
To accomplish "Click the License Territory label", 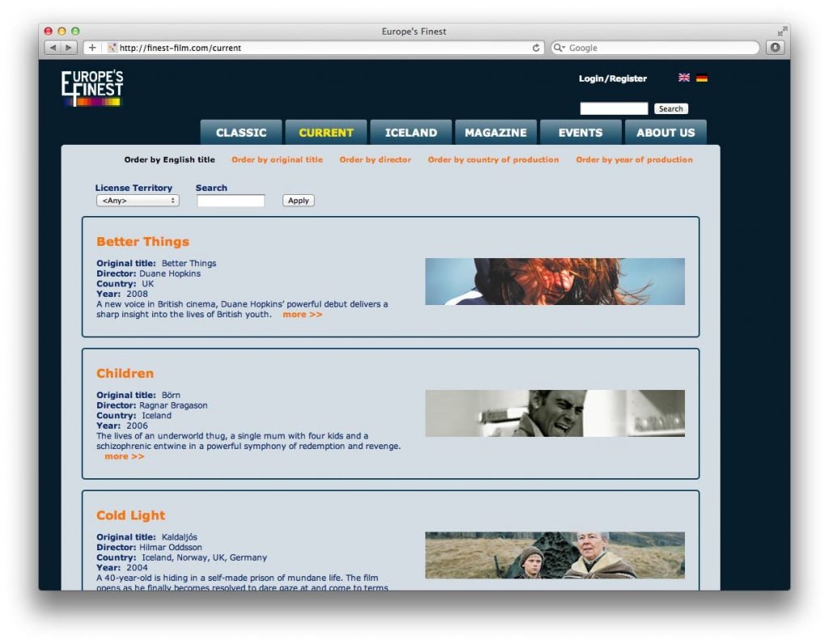I will 134,188.
